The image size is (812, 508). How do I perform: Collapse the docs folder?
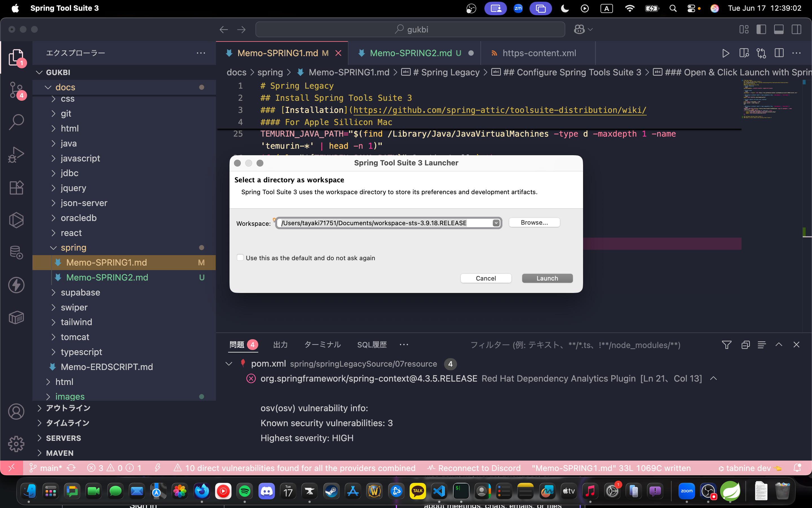point(48,87)
